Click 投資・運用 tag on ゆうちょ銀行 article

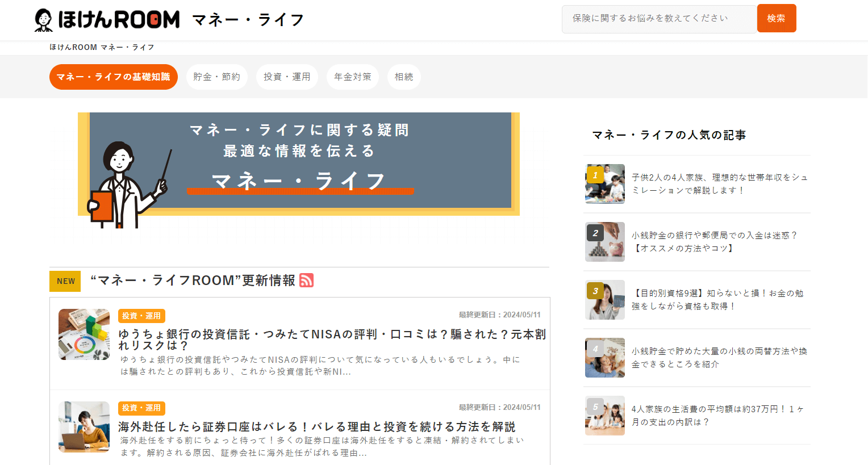click(x=141, y=316)
